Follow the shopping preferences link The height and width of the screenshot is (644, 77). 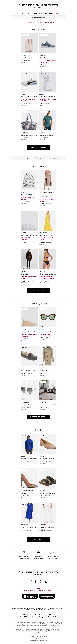point(55,158)
